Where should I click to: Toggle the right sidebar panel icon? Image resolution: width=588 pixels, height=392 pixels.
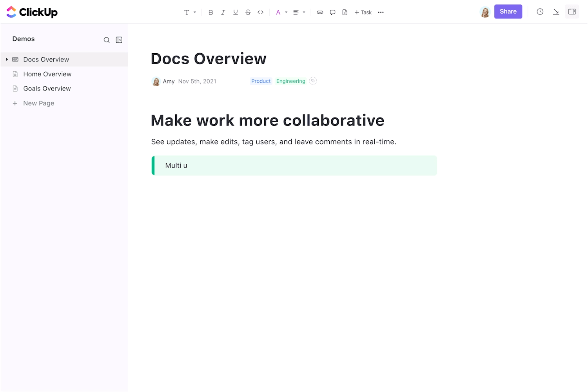click(x=572, y=12)
